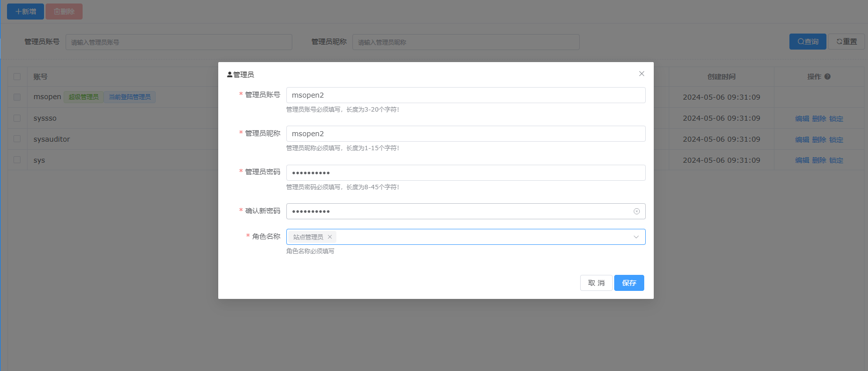
Task: Expand the 角色名称 dropdown arrow
Action: click(x=636, y=237)
